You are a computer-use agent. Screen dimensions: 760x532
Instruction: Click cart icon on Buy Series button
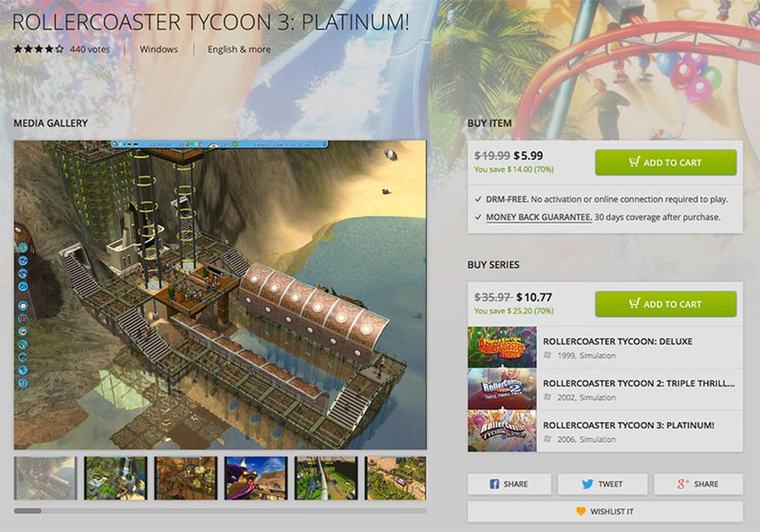click(634, 304)
